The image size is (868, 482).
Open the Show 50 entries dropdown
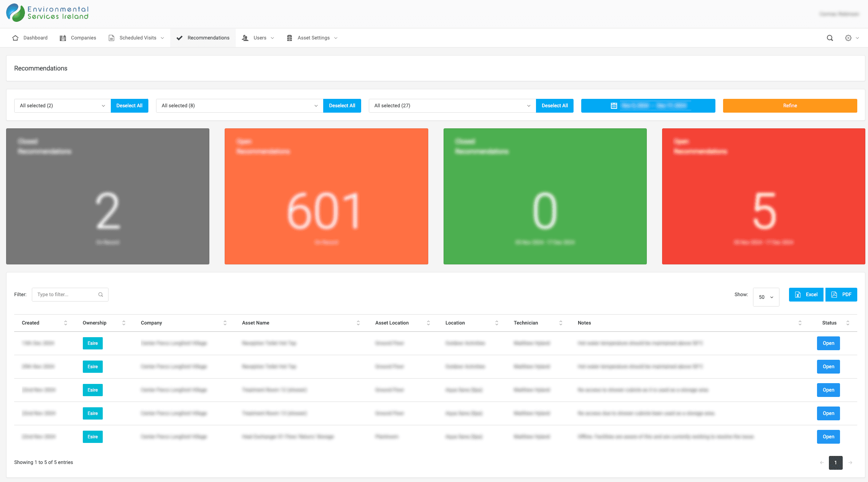[x=766, y=297]
